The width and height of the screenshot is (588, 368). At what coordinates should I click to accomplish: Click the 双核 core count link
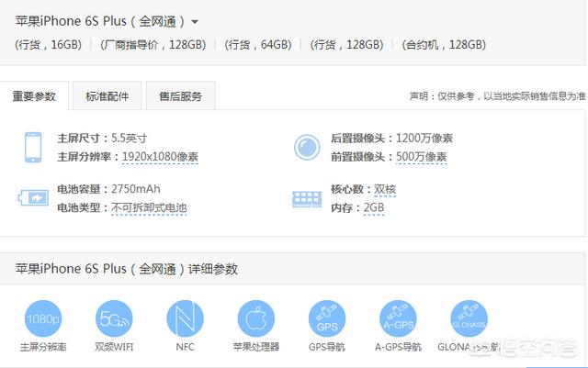coord(385,189)
